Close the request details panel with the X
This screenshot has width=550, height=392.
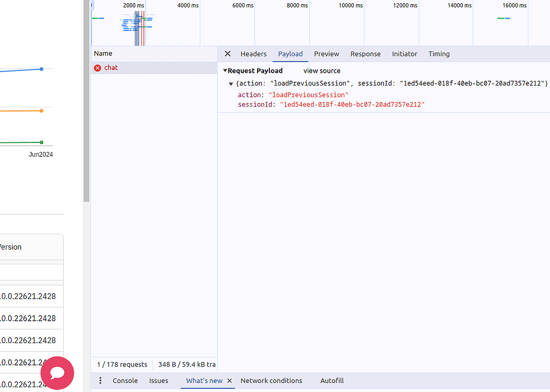tap(227, 54)
